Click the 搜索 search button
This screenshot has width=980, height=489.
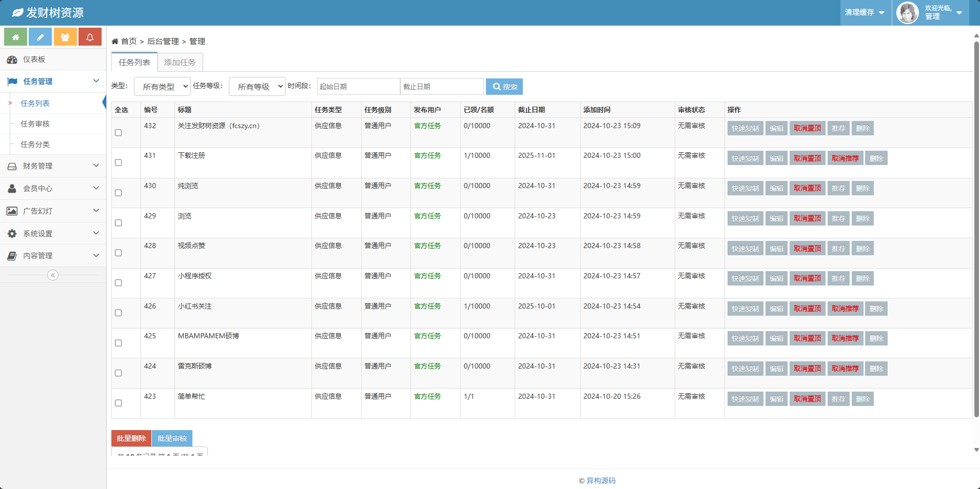point(504,87)
